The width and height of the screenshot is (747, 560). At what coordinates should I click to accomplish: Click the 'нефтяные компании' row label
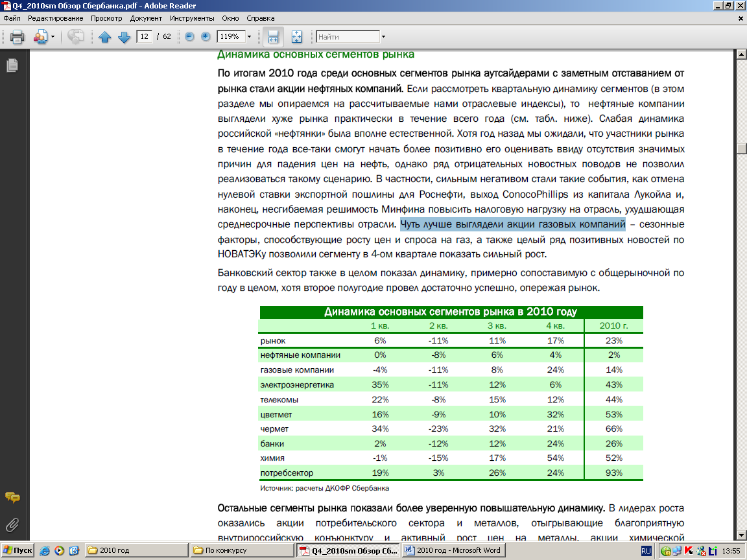[301, 355]
